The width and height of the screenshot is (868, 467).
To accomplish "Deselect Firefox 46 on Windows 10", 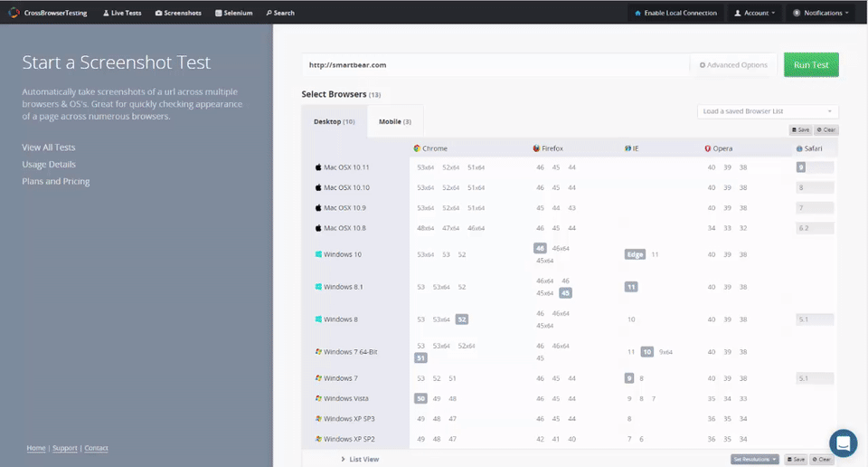I will click(x=540, y=248).
